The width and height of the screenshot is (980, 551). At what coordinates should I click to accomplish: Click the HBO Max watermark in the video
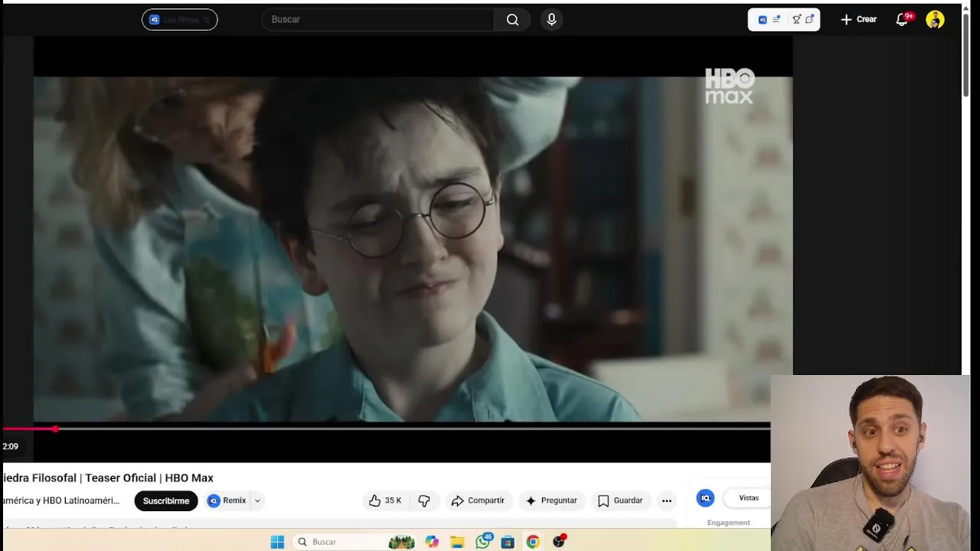(x=730, y=86)
